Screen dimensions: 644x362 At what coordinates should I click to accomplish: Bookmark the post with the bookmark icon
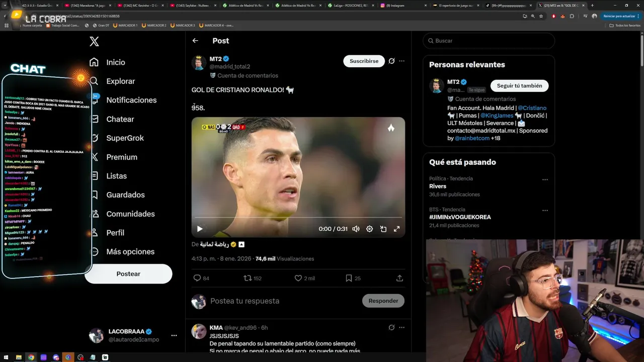(x=349, y=278)
